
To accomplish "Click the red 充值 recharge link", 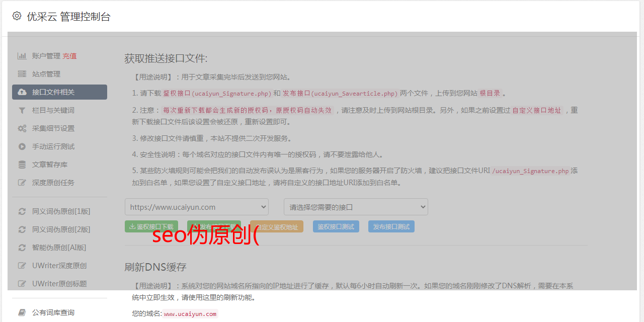I will [x=69, y=56].
